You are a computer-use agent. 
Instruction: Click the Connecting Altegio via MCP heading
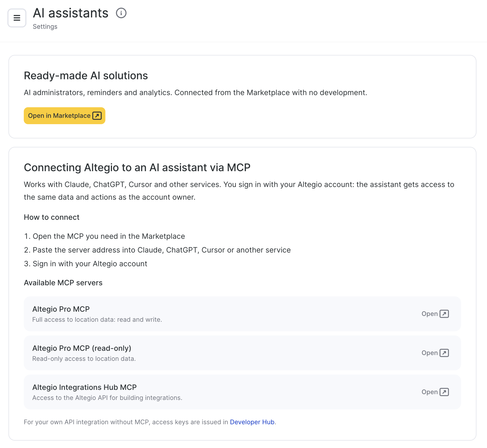point(137,167)
